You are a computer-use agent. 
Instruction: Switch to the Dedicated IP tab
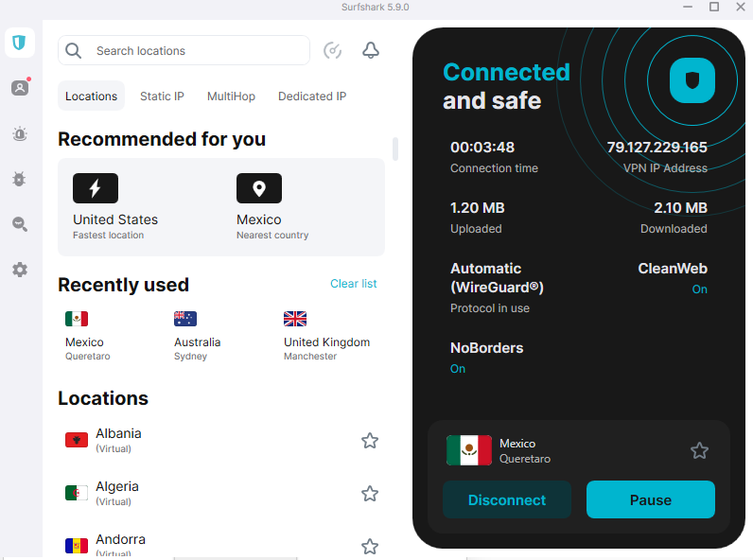(312, 96)
